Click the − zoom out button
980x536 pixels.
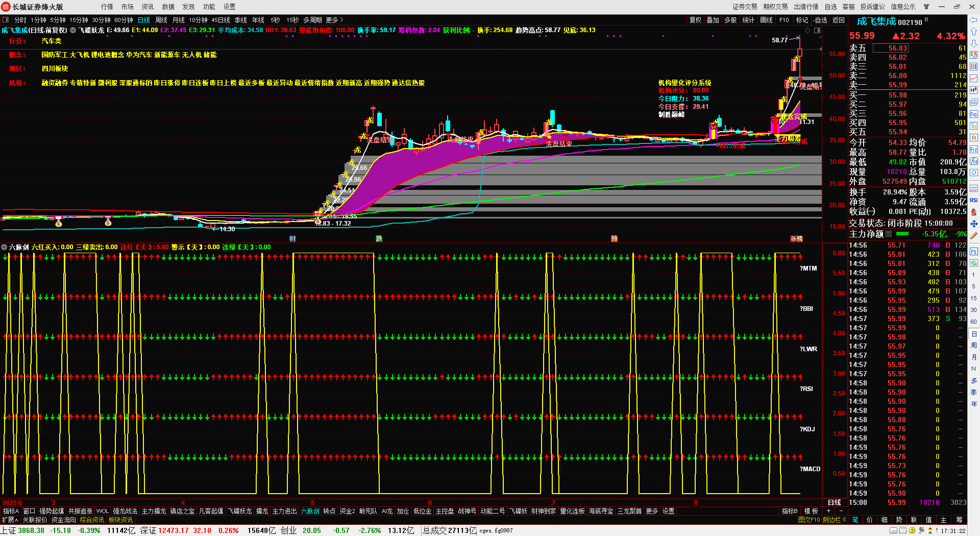(841, 511)
